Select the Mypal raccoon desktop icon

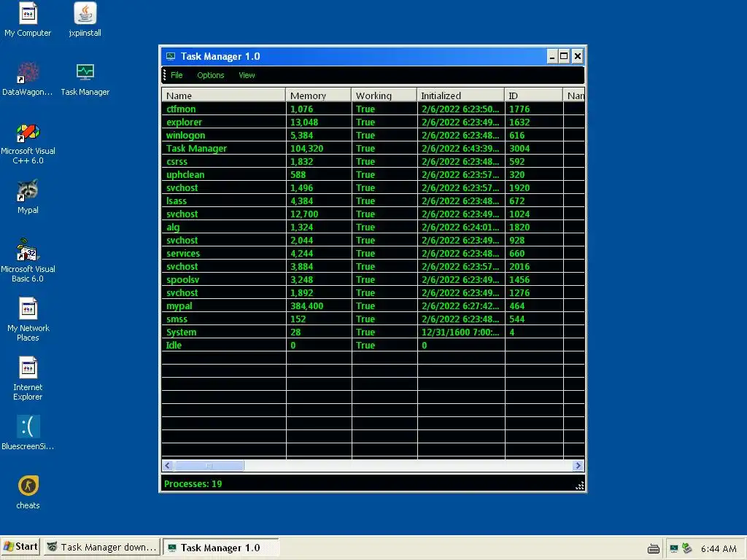tap(28, 197)
